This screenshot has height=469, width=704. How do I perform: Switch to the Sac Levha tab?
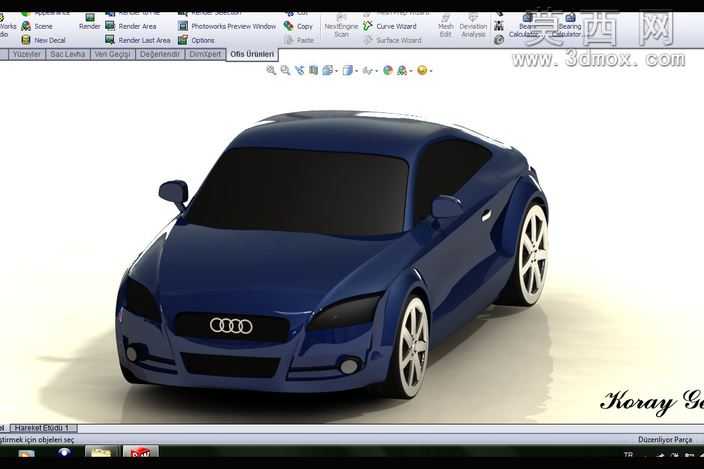click(68, 54)
